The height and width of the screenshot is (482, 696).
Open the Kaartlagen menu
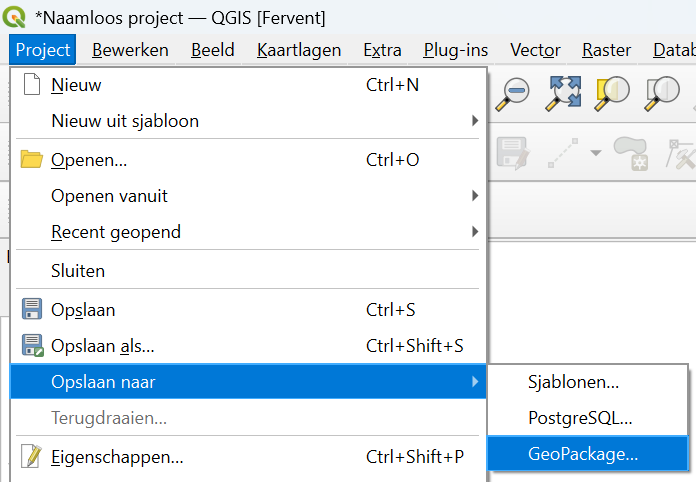(x=299, y=50)
